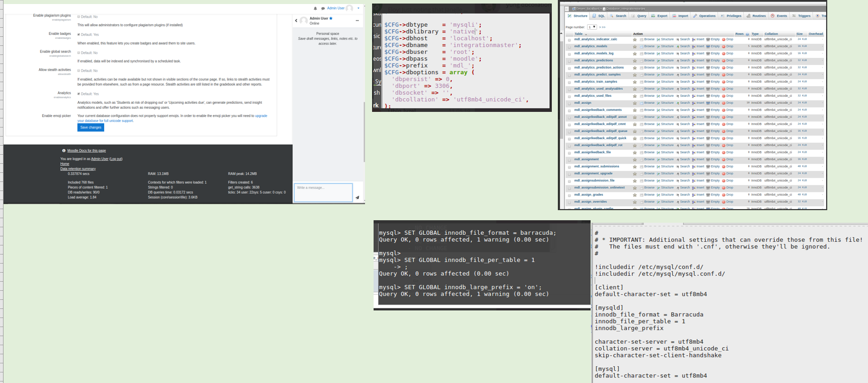Toggle Allow stealth activities checkbox
Image resolution: width=868 pixels, height=383 pixels.
tap(79, 71)
